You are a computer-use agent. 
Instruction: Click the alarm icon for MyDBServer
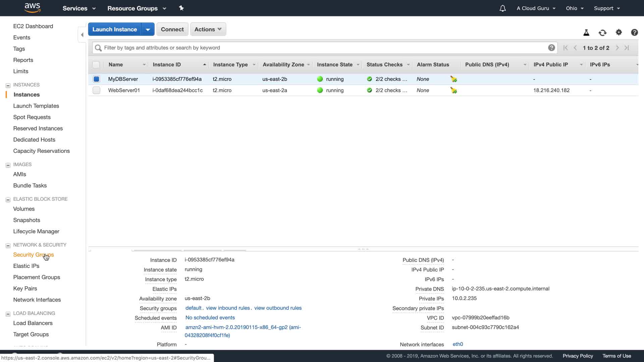pyautogui.click(x=453, y=79)
